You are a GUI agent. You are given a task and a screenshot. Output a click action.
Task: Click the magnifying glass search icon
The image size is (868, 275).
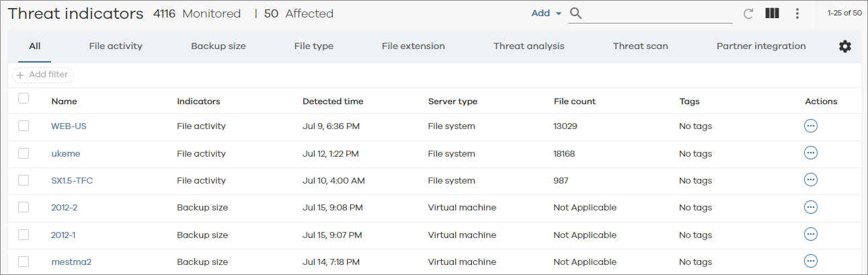[x=576, y=13]
